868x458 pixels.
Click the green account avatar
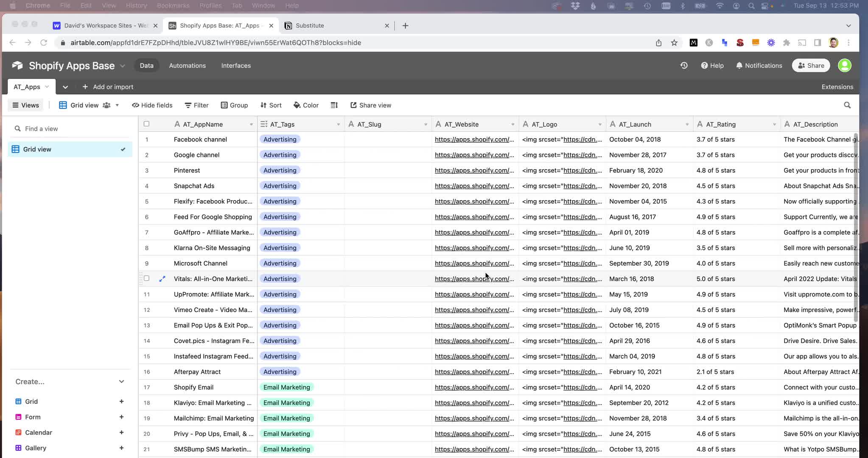845,65
